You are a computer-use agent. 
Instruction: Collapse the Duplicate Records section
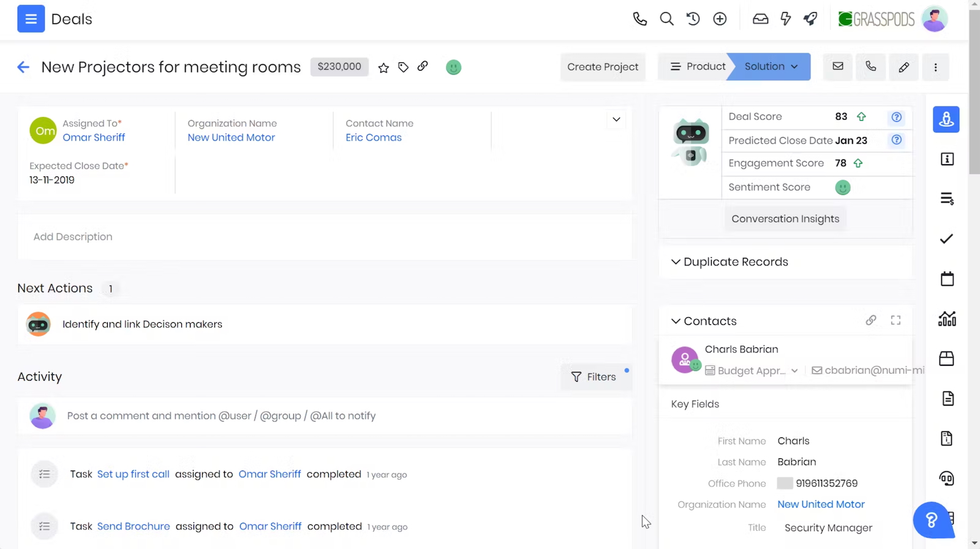click(x=676, y=262)
